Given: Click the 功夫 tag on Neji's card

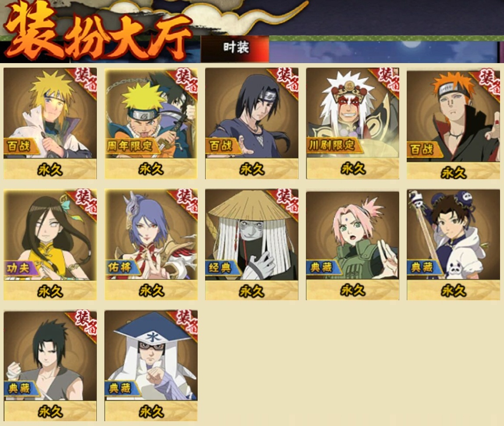Looking at the screenshot, I should click(x=18, y=267).
